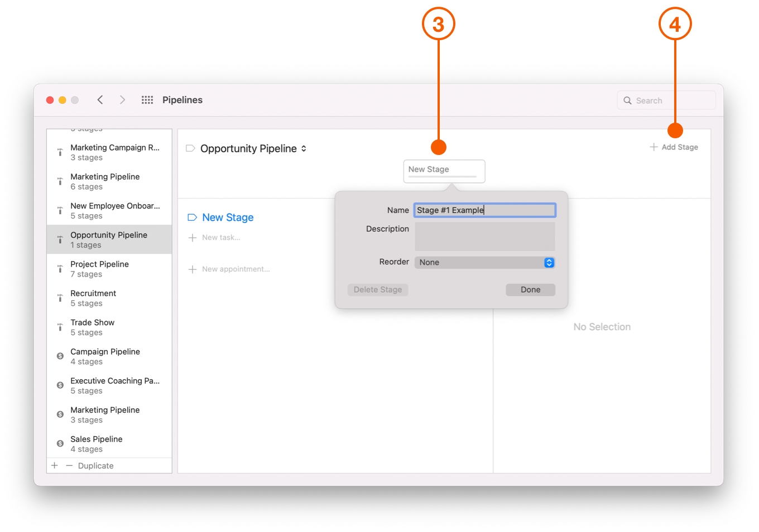Screen dimensions: 759x532
Task: Click the plus icon to add a new pipeline
Action: pos(54,465)
